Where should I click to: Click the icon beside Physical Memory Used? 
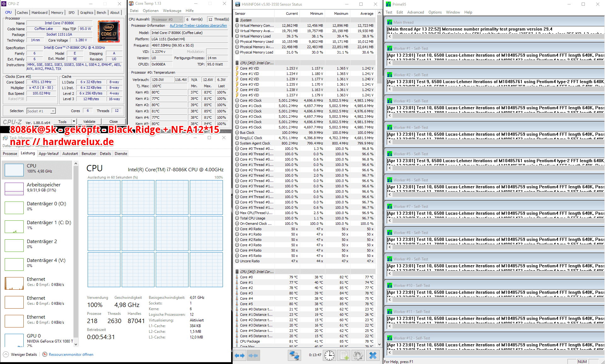click(237, 42)
